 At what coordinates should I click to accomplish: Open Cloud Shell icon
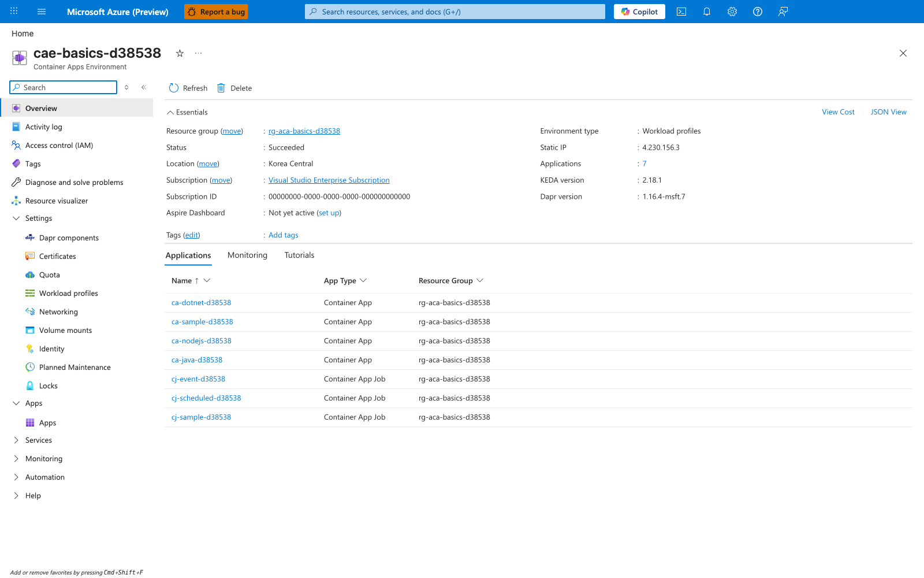pos(681,12)
